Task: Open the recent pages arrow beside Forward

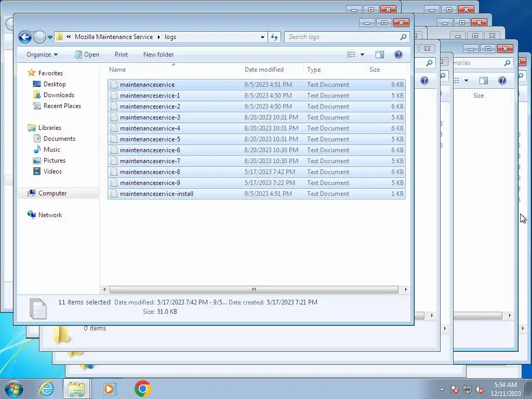Action: tap(50, 37)
